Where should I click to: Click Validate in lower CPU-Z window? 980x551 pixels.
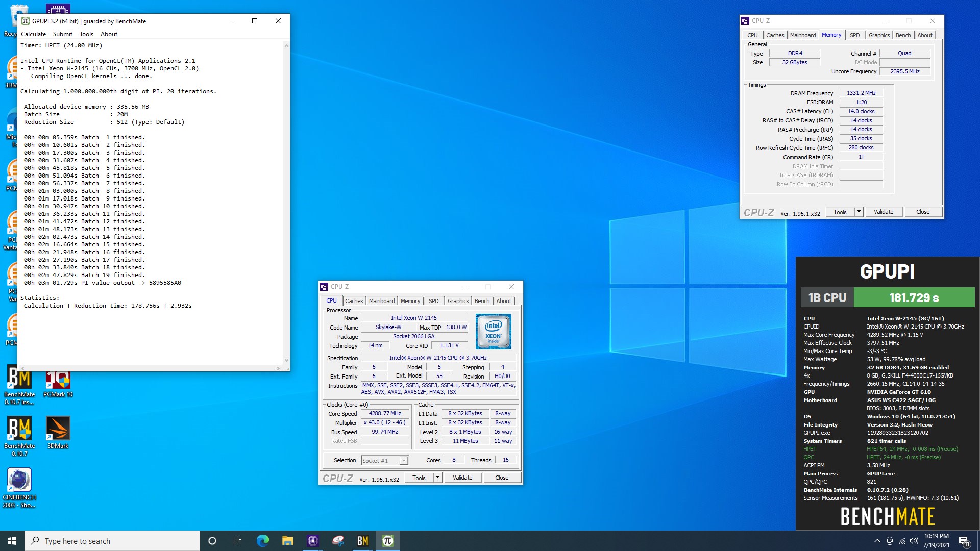coord(462,478)
